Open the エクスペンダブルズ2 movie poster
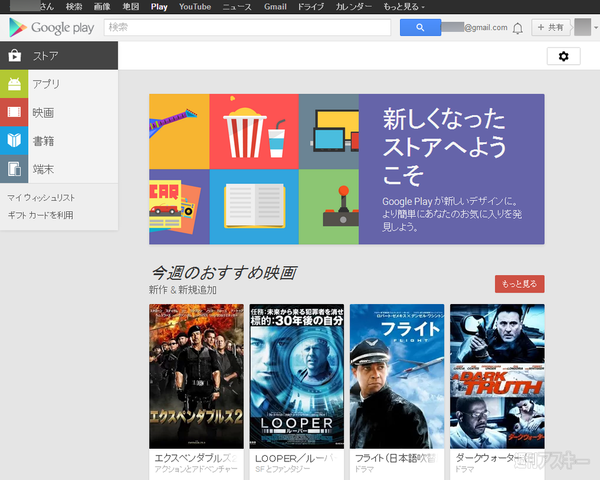The width and height of the screenshot is (600, 480). 196,376
